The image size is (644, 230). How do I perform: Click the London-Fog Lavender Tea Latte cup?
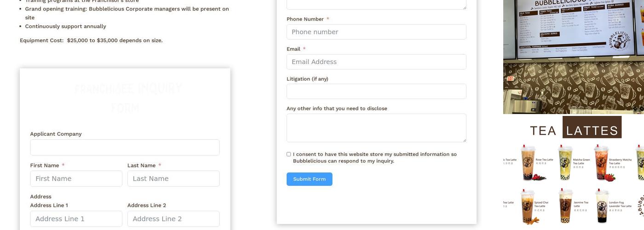click(602, 206)
